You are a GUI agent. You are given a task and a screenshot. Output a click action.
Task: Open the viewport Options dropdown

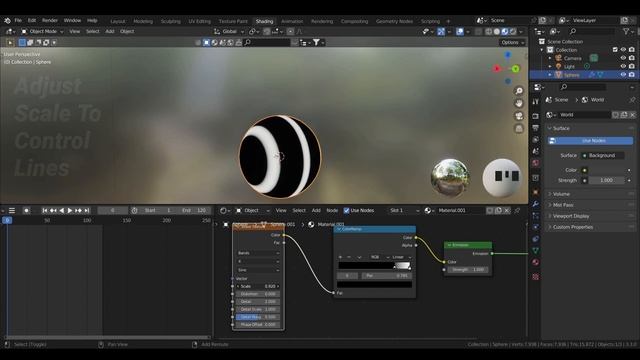click(512, 42)
